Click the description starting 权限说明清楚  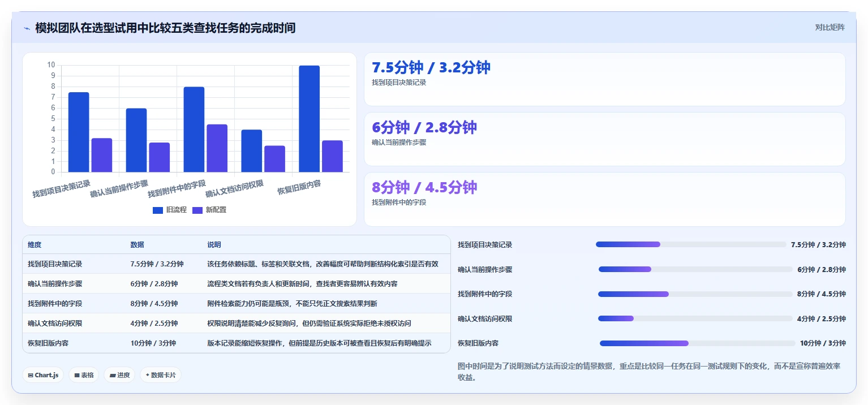pos(309,324)
